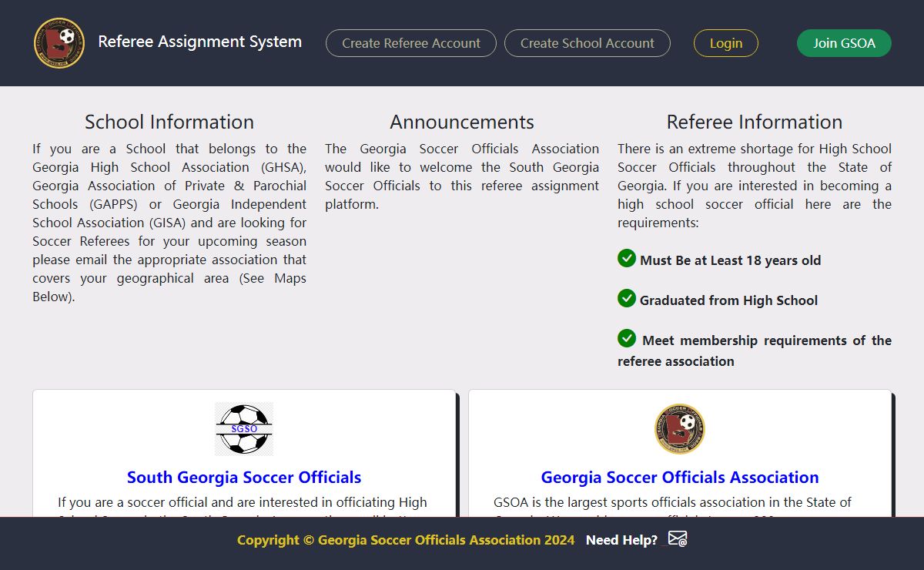Click the Login button

(726, 43)
